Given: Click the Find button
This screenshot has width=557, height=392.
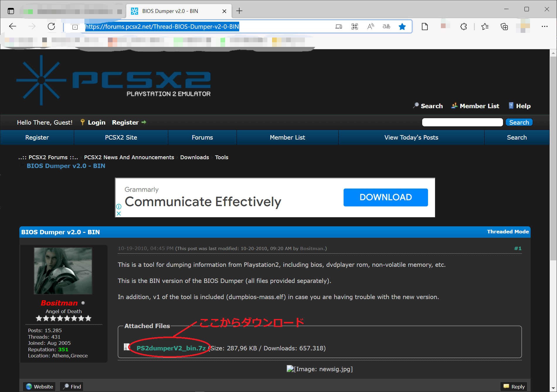Looking at the screenshot, I should 72,387.
